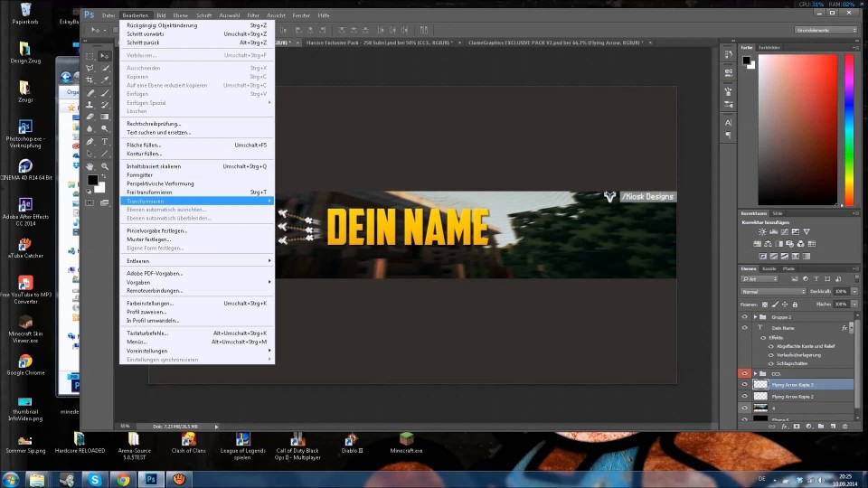868x488 pixels.
Task: Choose Schritt zurück
Action: pos(197,42)
